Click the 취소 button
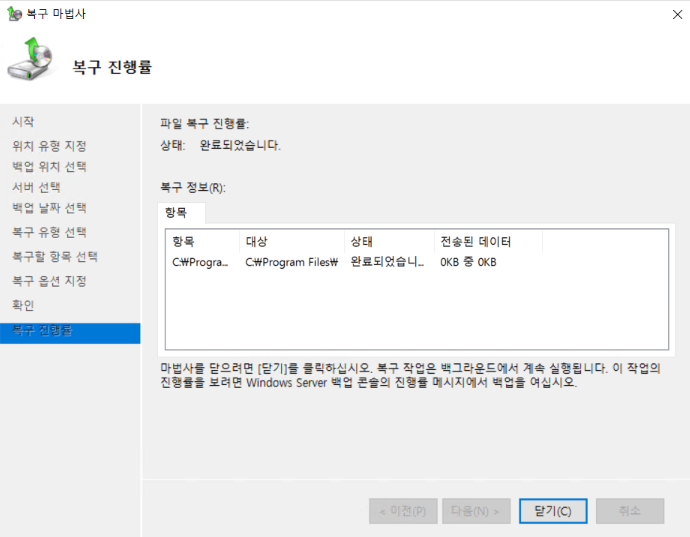The width and height of the screenshot is (690, 537). click(x=629, y=510)
